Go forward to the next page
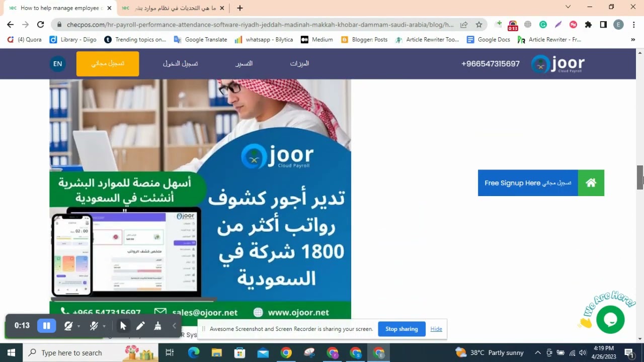This screenshot has height=362, width=644. point(25,24)
